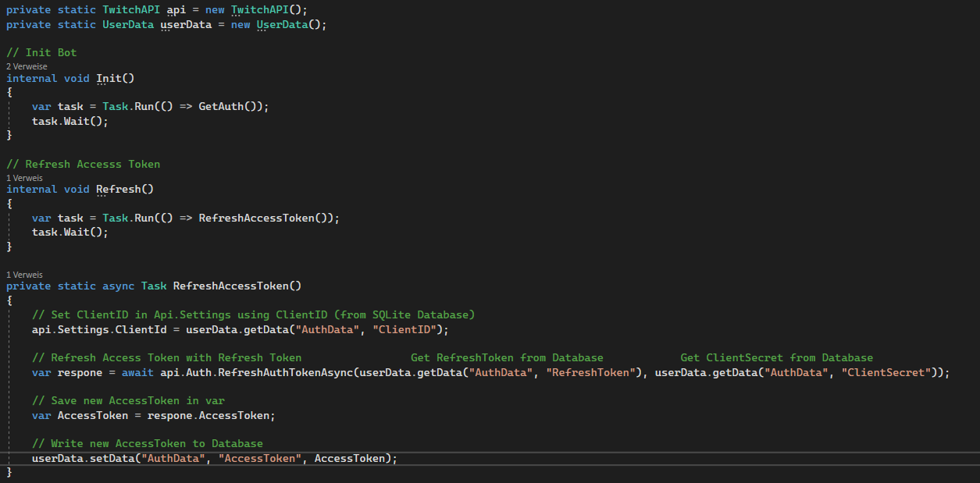Click the // Init Bot comment

41,51
